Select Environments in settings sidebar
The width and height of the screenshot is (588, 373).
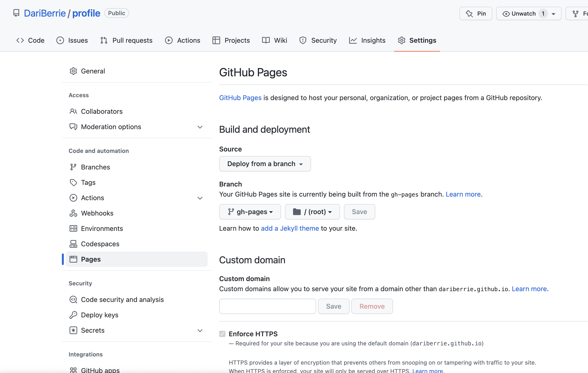137,229
